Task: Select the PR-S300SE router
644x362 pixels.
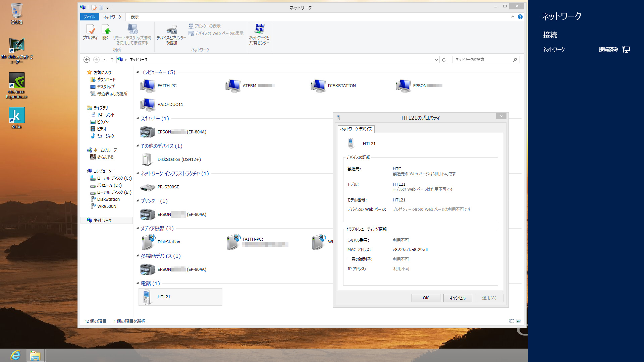Action: (160, 187)
